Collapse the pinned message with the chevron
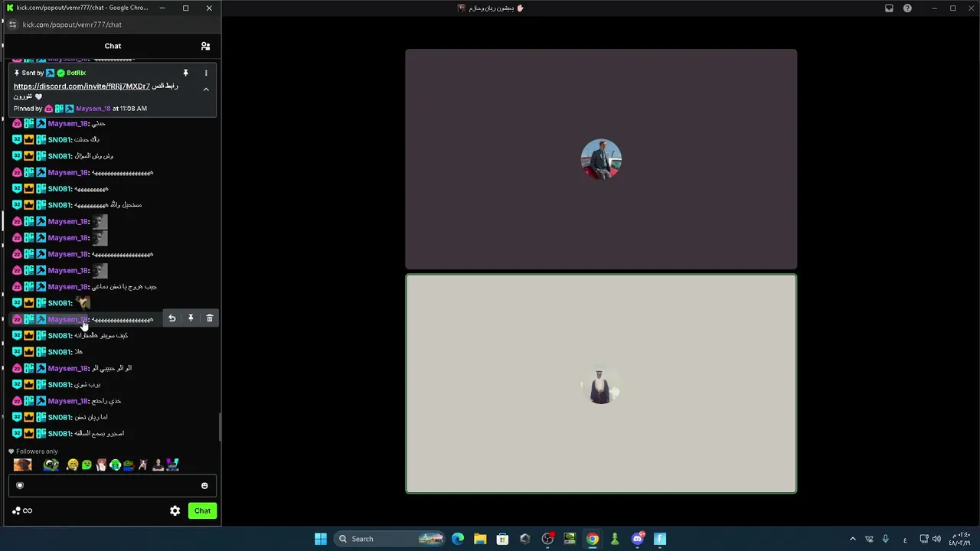Viewport: 980px width, 551px height. (206, 90)
